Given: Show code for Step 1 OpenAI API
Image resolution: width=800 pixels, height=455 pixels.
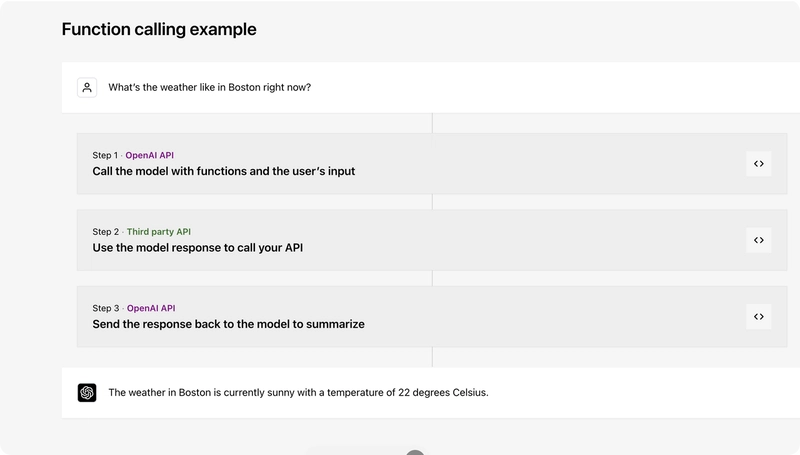Looking at the screenshot, I should pos(759,164).
